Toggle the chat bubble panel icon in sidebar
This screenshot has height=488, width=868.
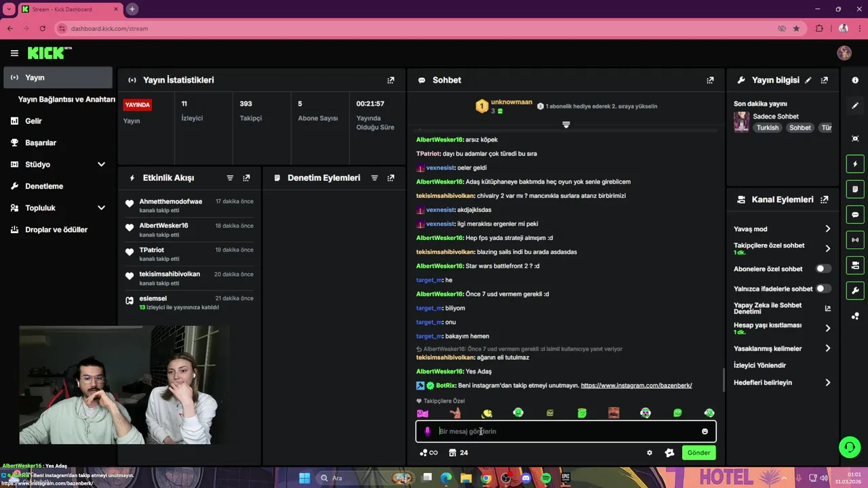pos(854,214)
